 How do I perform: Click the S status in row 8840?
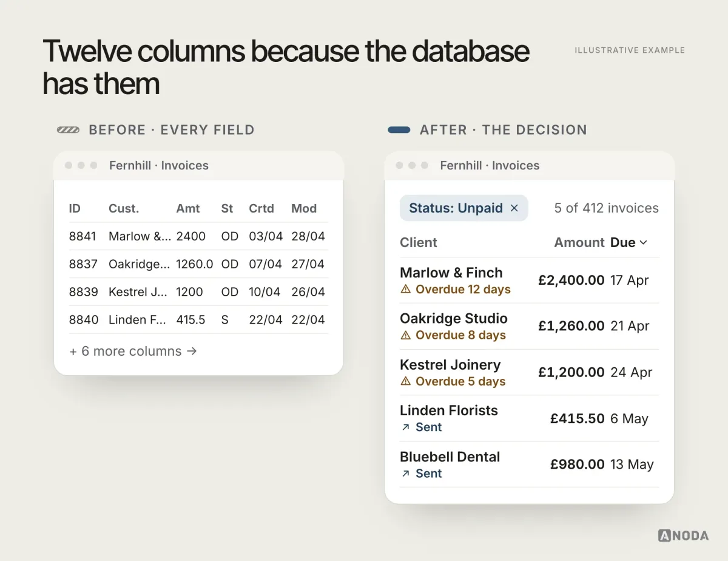[x=224, y=319]
